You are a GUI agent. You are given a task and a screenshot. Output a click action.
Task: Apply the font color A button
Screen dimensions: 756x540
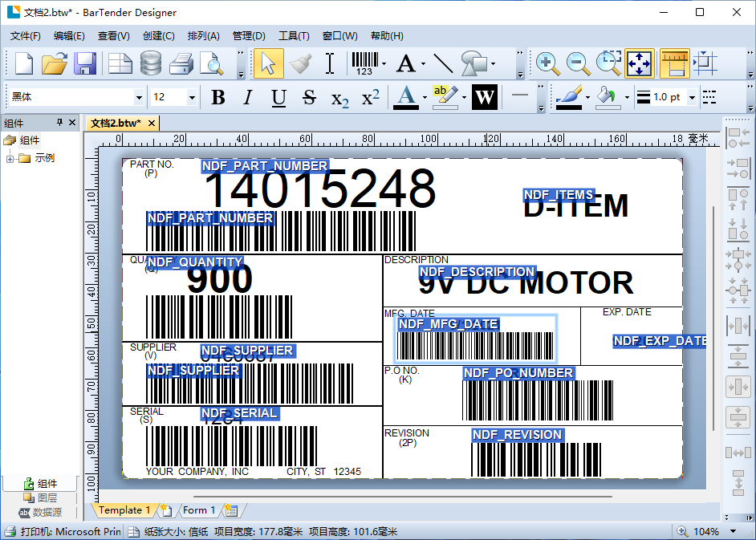coord(406,97)
